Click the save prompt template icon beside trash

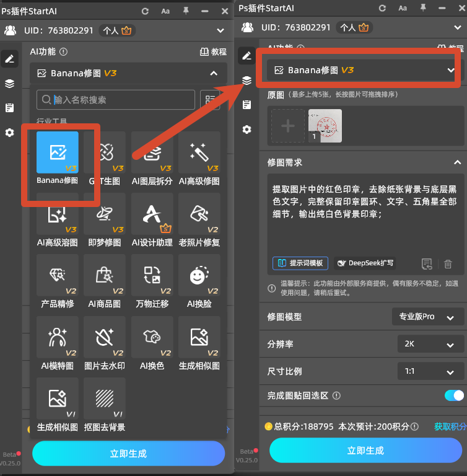coord(427,264)
